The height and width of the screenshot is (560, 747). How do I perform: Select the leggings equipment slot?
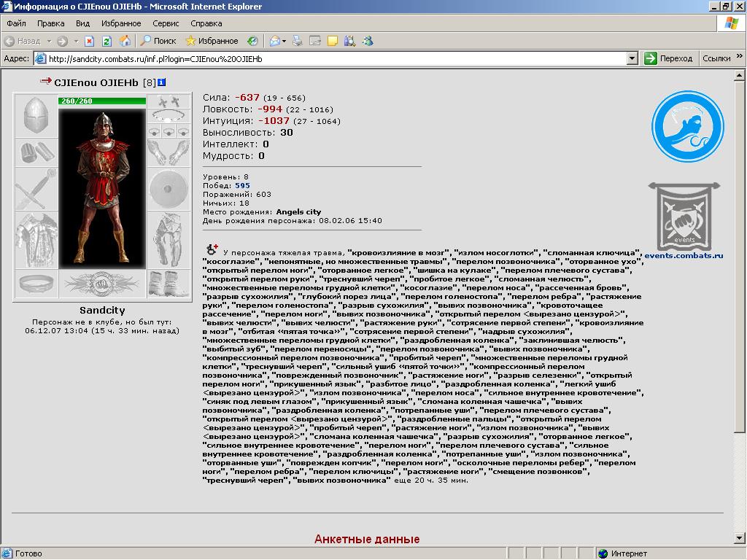coord(169,240)
